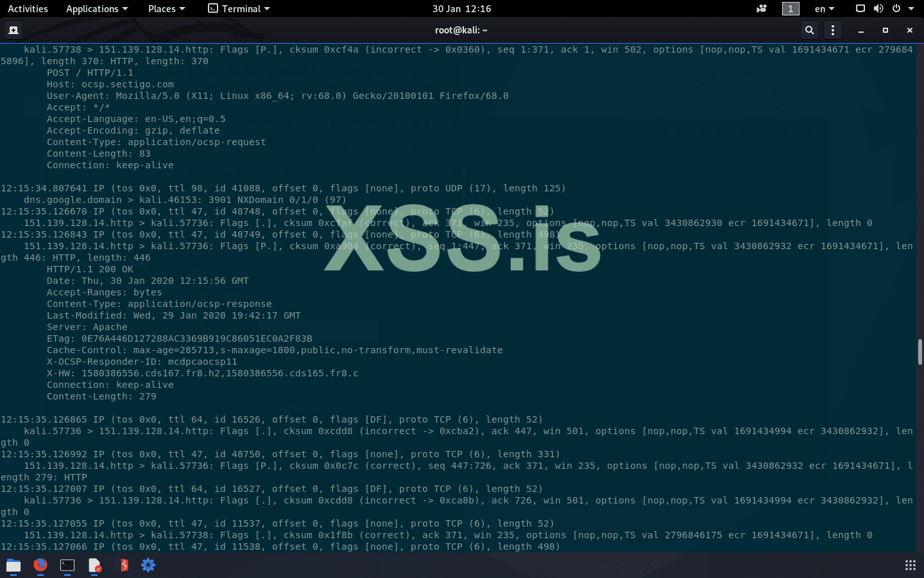
Task: Click the Last-Modified header line
Action: tap(174, 315)
